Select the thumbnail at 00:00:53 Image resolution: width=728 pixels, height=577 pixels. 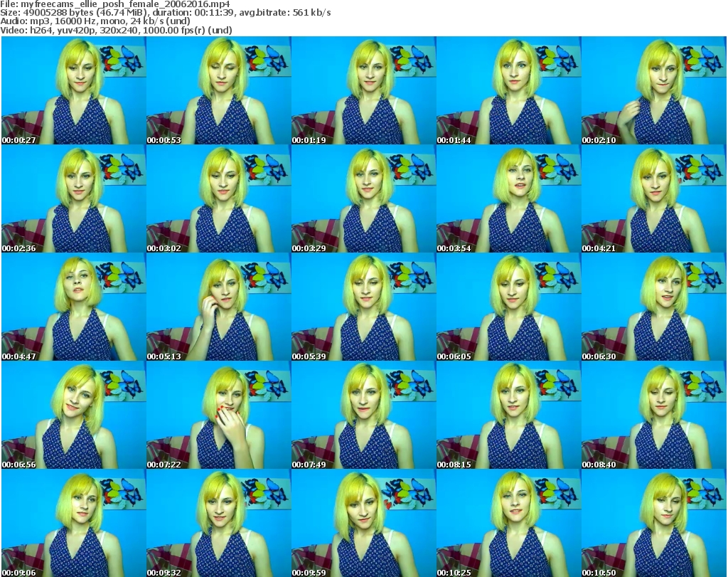pyautogui.click(x=219, y=90)
